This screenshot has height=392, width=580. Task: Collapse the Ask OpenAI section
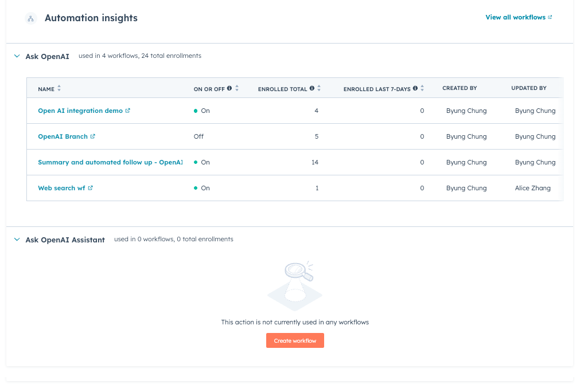coord(17,56)
